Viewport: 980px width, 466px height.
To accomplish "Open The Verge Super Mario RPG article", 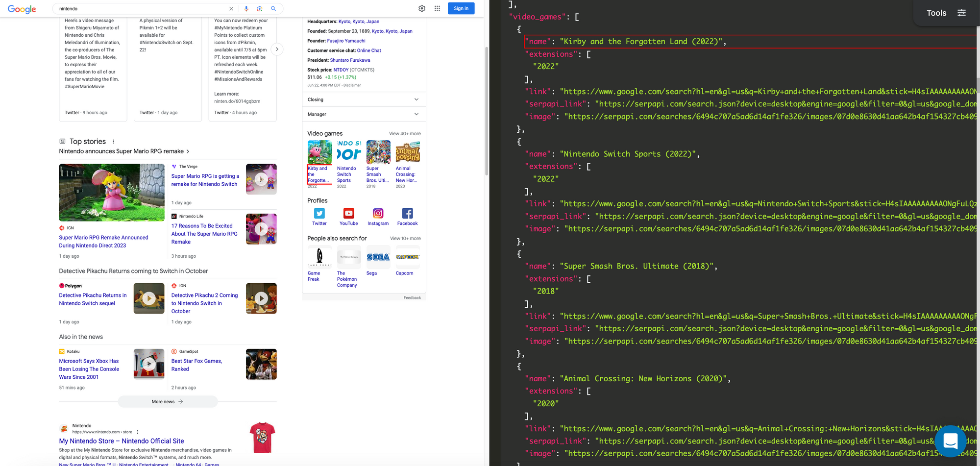I will (205, 180).
